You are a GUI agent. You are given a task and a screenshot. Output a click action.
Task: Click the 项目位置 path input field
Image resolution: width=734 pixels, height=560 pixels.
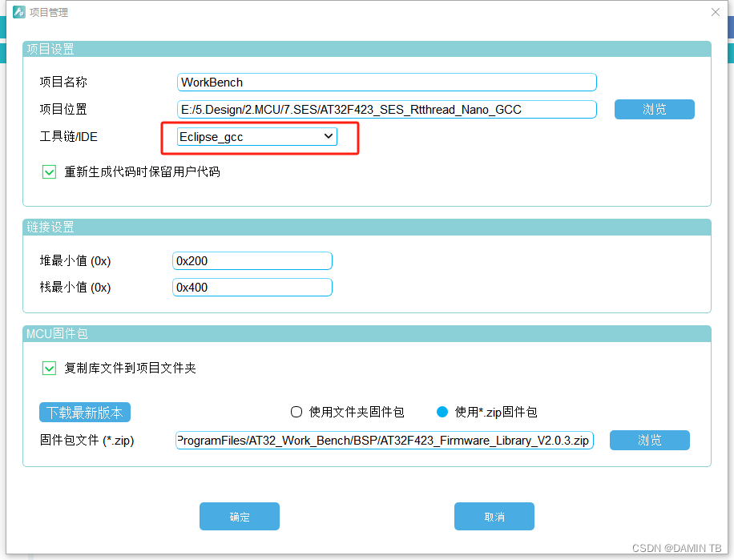pos(387,110)
